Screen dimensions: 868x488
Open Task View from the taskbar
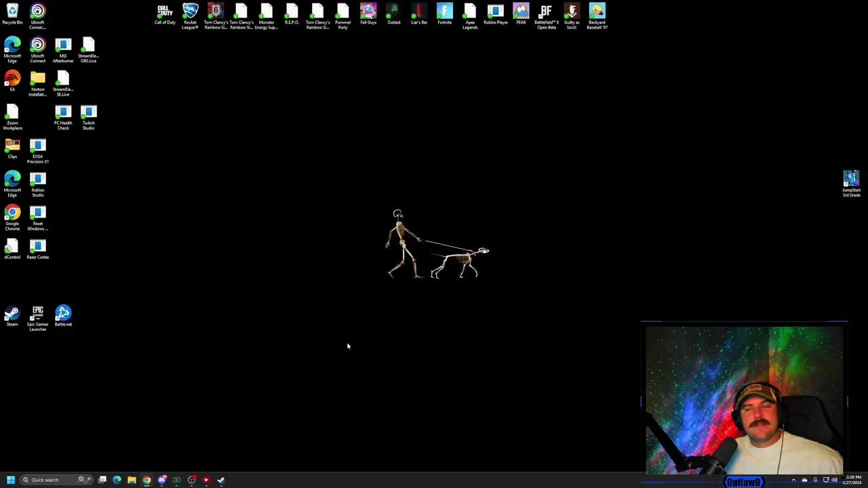pyautogui.click(x=102, y=480)
